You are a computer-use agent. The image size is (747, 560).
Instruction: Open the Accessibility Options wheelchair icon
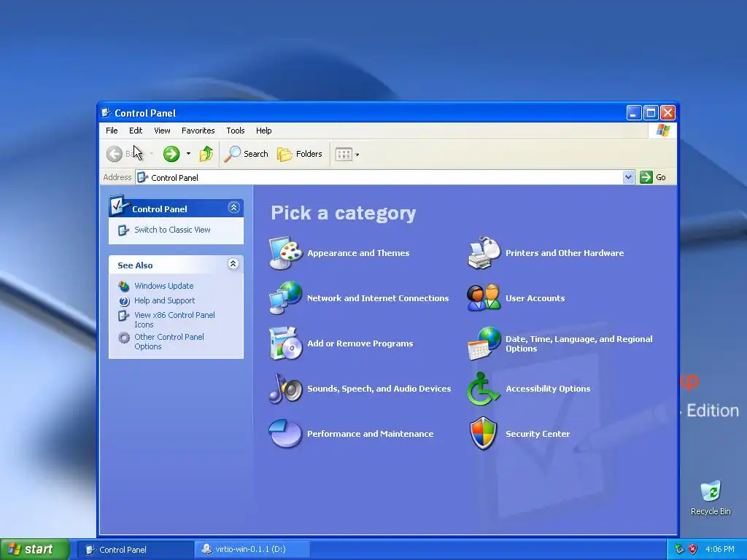[484, 389]
